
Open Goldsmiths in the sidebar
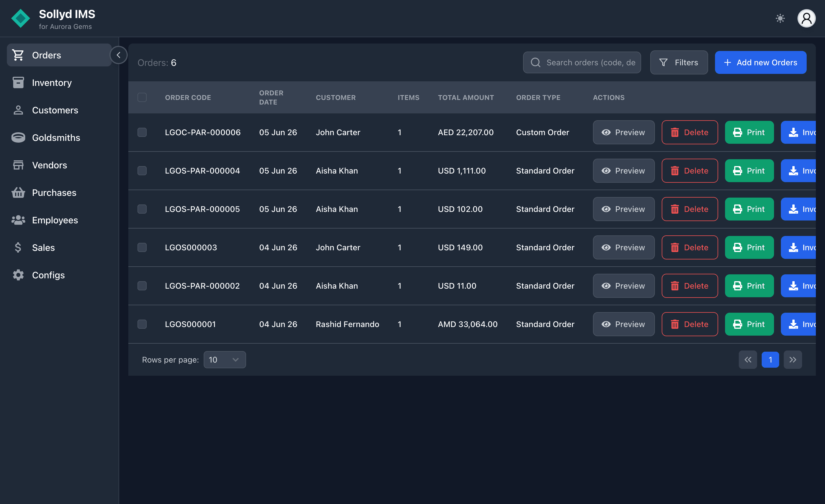[x=59, y=137]
